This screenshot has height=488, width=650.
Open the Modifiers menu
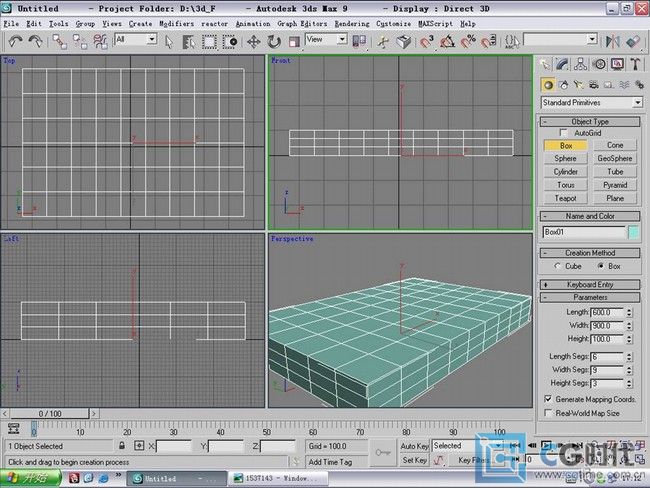(177, 24)
